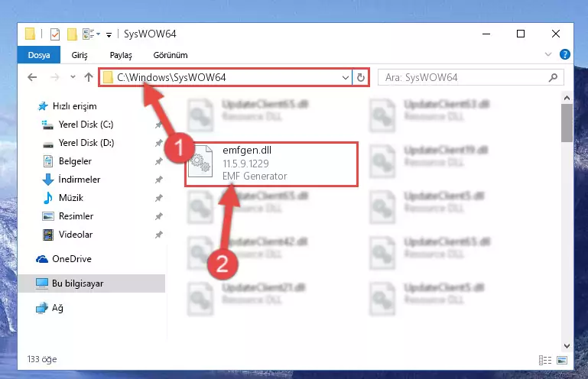588x379 pixels.
Task: Switch to the Giriş ribbon tab
Action: [80, 55]
